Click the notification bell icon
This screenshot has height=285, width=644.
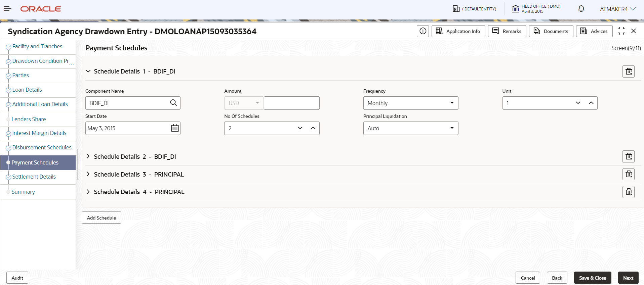click(581, 9)
